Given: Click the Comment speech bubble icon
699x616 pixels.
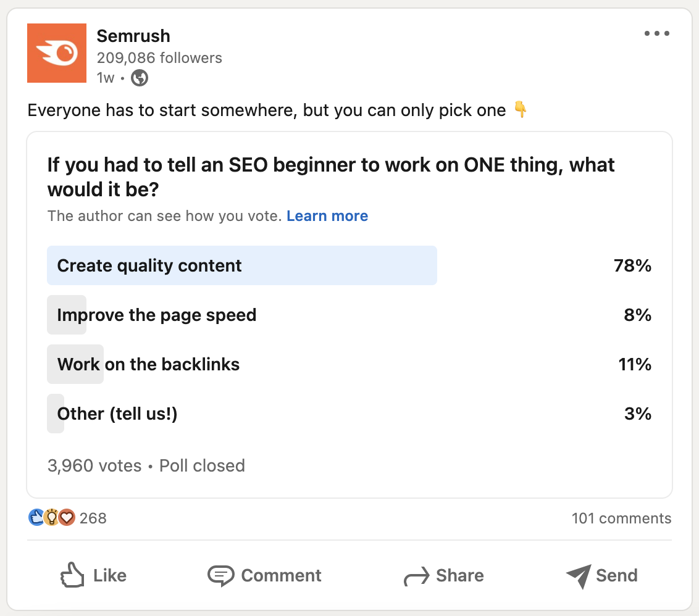Looking at the screenshot, I should 220,575.
